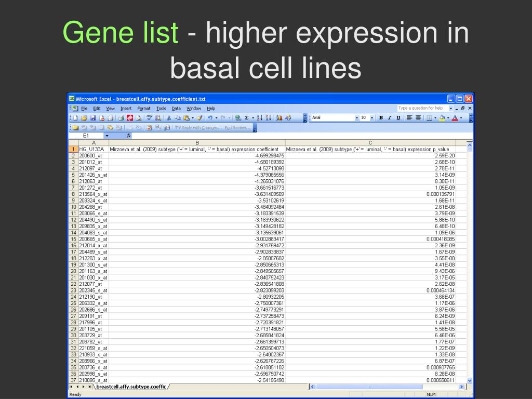
Task: Click the red PDF icon next to Print
Action: coord(129,118)
